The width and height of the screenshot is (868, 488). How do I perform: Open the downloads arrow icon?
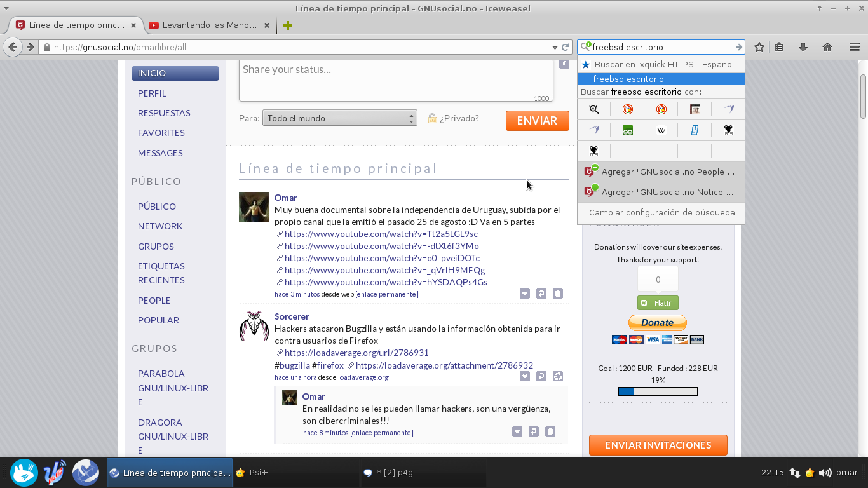click(x=803, y=47)
